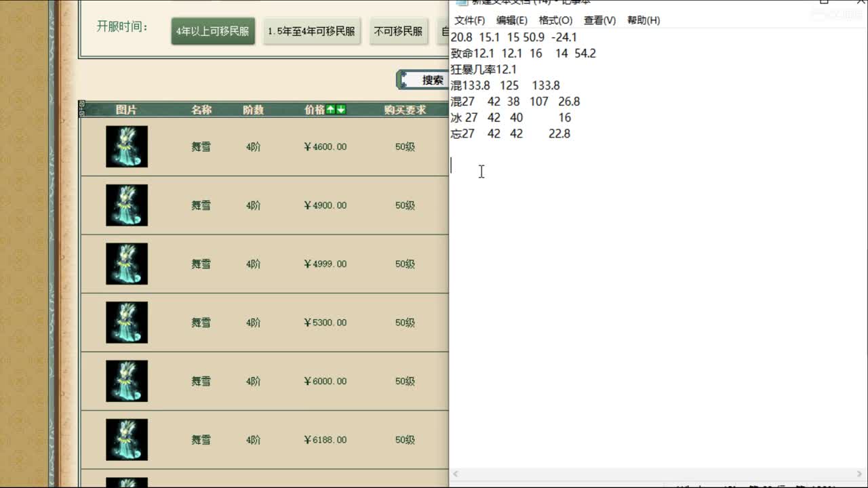Click the price ¥4999.00
868x488 pixels.
[x=325, y=264]
